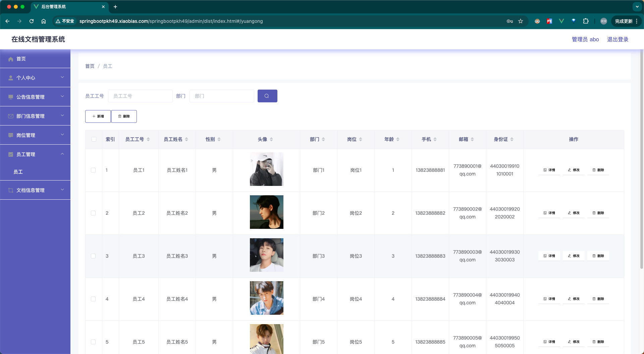The height and width of the screenshot is (354, 644).
Task: Expand the 个人中心 sidebar menu
Action: 35,78
